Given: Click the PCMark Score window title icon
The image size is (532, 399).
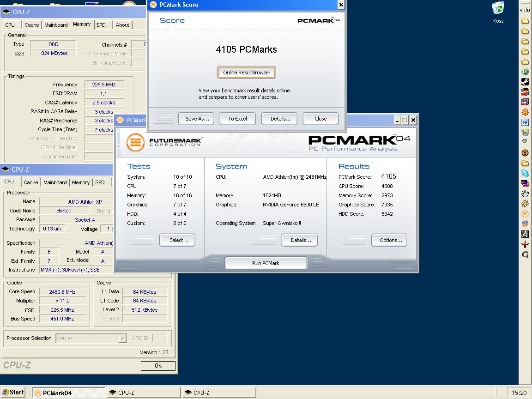Looking at the screenshot, I should (153, 5).
